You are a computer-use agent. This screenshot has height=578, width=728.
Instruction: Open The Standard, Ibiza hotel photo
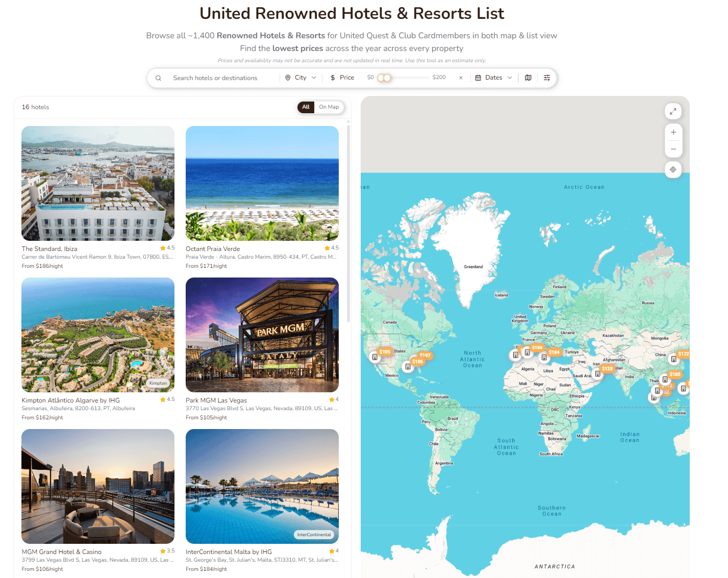98,184
